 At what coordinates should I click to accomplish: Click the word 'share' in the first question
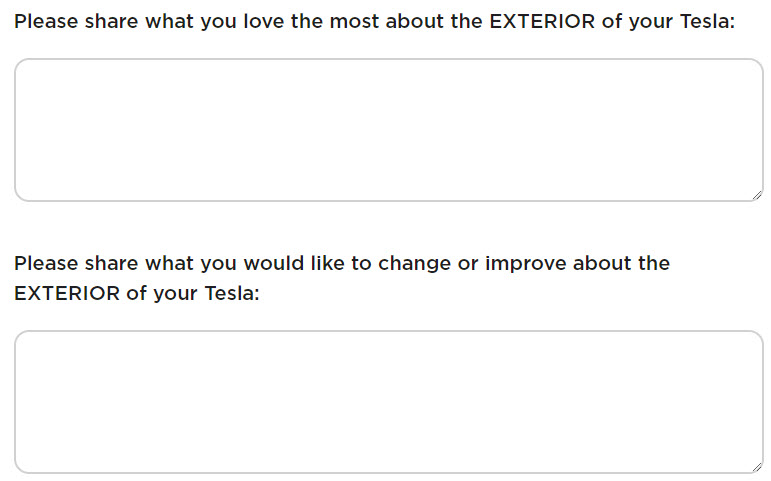[111, 21]
